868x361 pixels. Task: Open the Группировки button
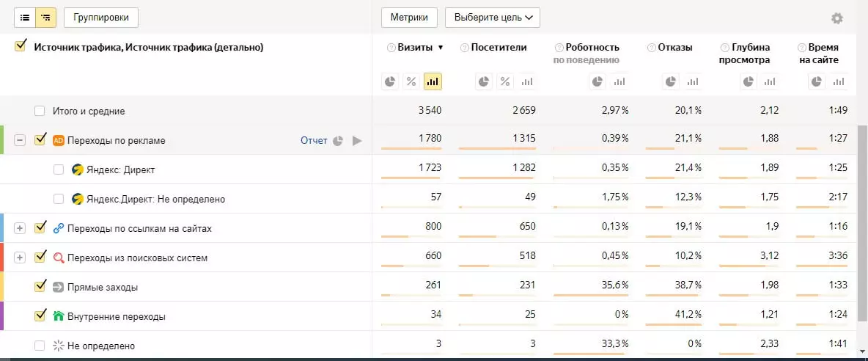(x=101, y=17)
